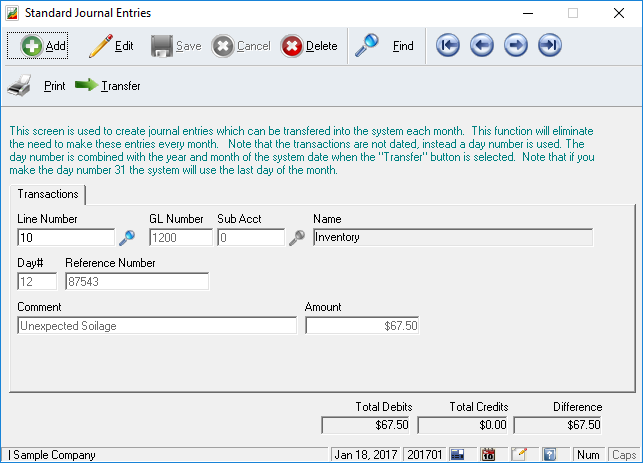Image resolution: width=643 pixels, height=463 pixels.
Task: Click the notepad icon in status bar
Action: pos(518,455)
